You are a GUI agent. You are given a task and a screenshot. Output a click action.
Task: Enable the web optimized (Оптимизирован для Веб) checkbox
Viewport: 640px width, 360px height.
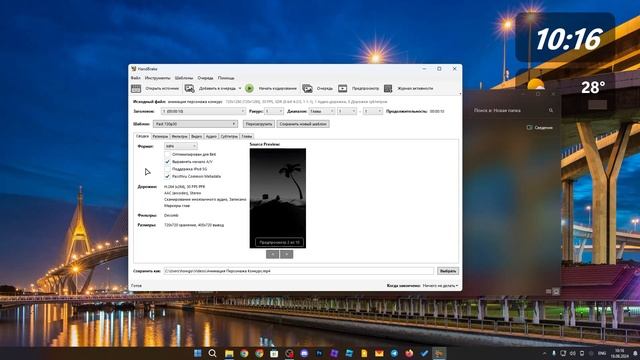[167, 155]
